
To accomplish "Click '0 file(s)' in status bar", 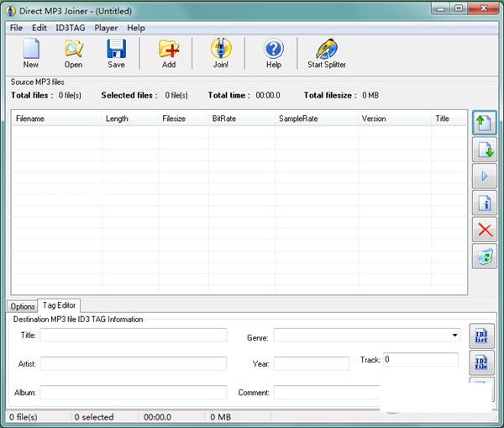I will point(24,417).
